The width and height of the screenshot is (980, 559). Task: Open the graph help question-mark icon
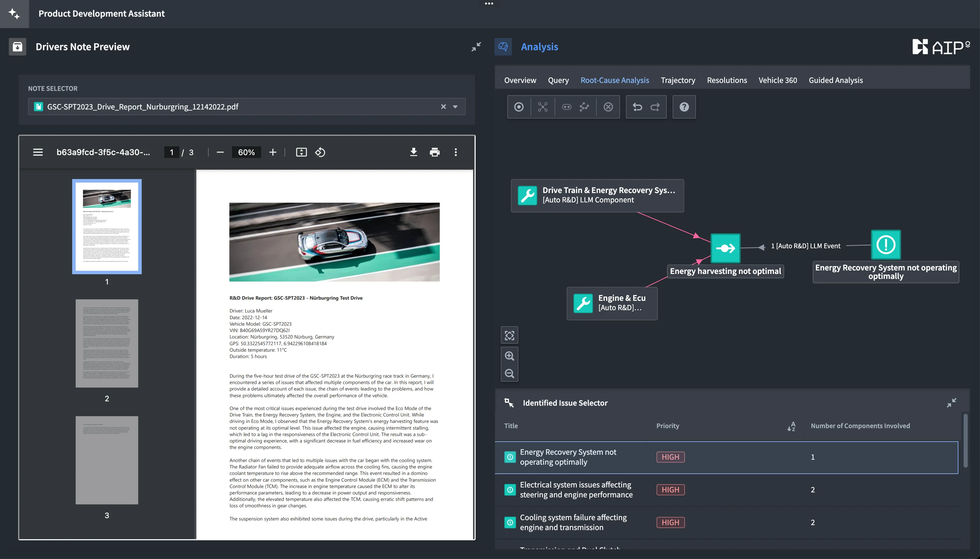[684, 107]
